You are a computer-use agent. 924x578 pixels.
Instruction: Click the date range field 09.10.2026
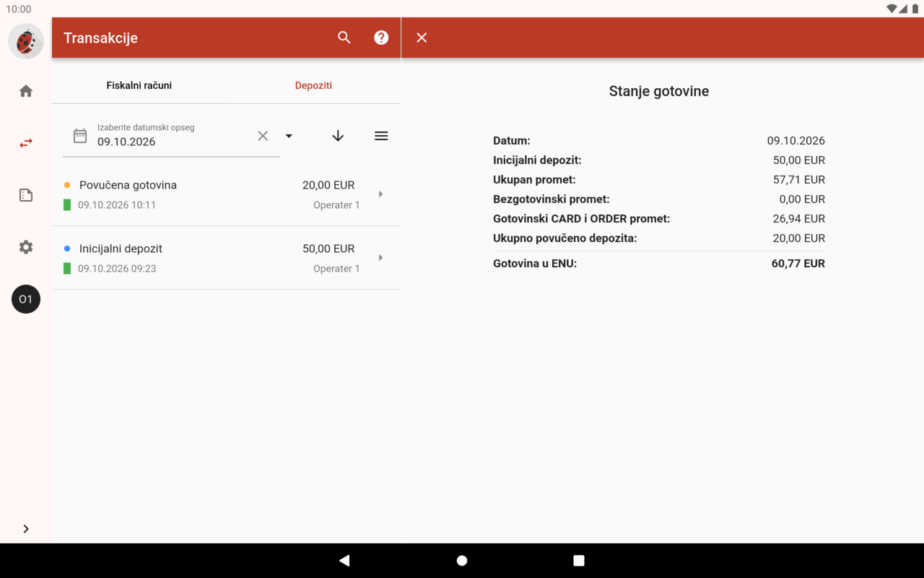pos(171,136)
